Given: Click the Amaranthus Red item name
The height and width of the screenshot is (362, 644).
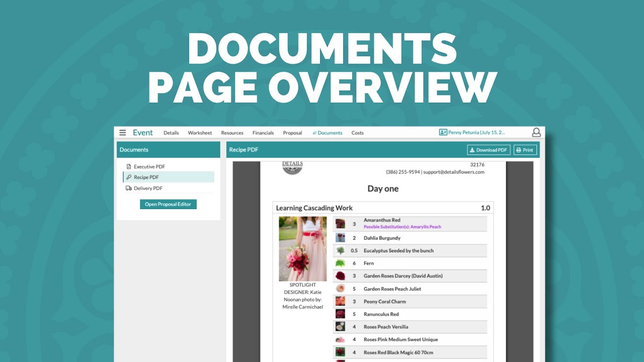Looking at the screenshot, I should click(x=382, y=220).
